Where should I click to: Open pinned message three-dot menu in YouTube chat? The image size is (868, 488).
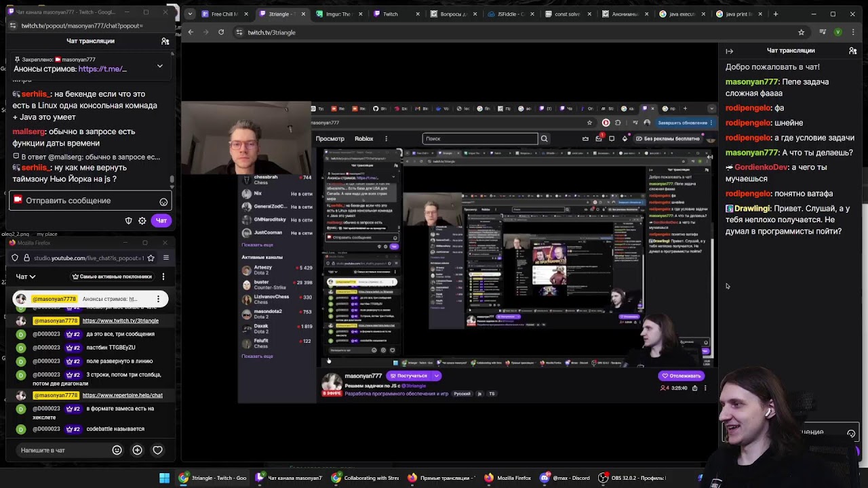158,299
